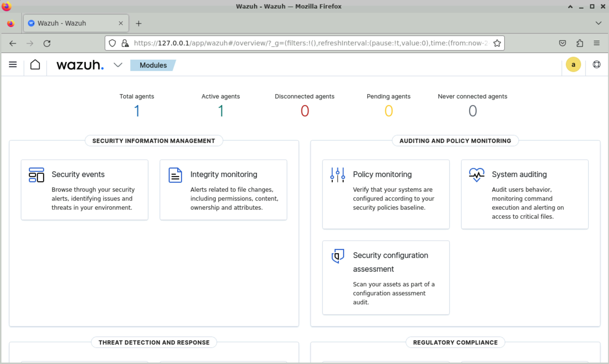Screen dimensions: 609x364
Task: Open a new browser tab
Action: (138, 23)
